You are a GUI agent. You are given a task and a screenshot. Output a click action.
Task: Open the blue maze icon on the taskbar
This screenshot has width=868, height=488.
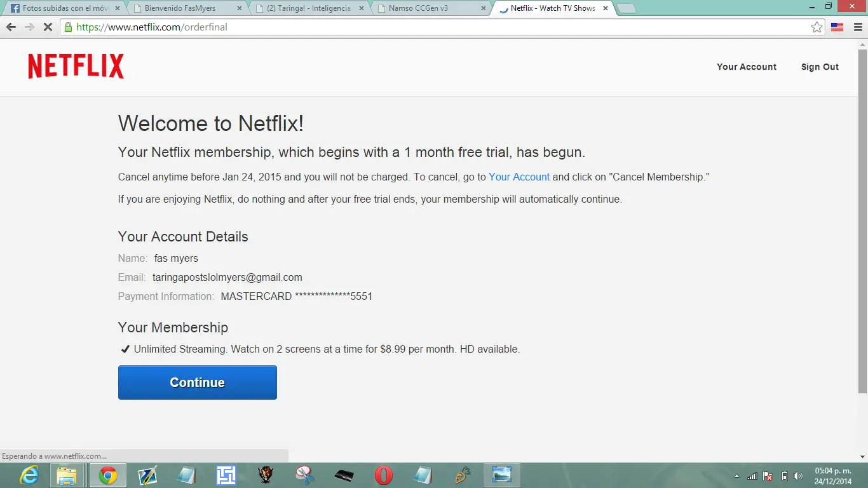[x=226, y=475]
